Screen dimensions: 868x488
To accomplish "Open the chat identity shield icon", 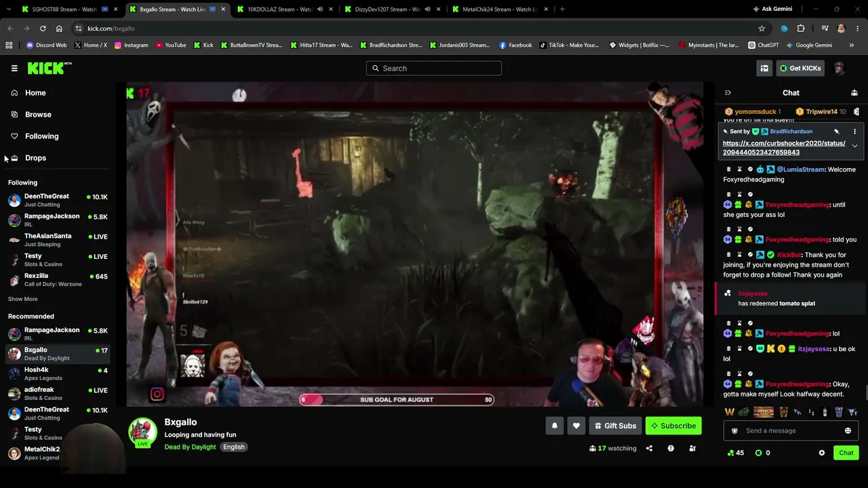I will 734,430.
